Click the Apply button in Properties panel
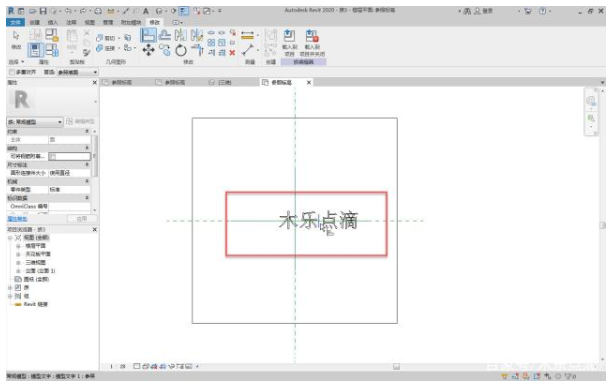 [x=82, y=219]
